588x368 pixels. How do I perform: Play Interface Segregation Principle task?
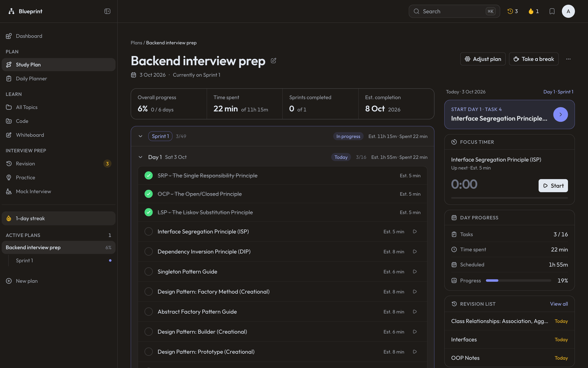(x=415, y=232)
